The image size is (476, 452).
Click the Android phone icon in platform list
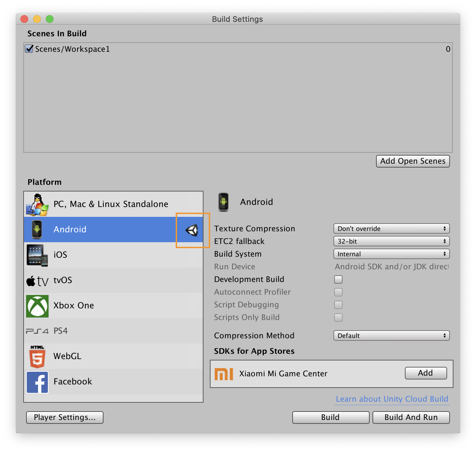coord(37,230)
